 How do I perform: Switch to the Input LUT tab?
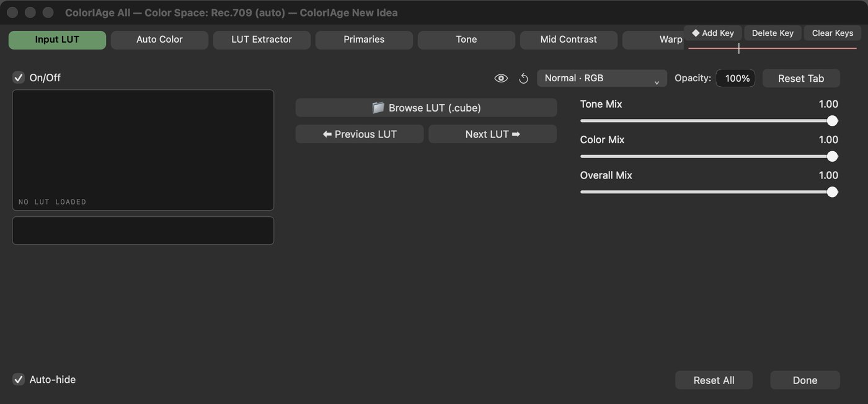tap(57, 40)
